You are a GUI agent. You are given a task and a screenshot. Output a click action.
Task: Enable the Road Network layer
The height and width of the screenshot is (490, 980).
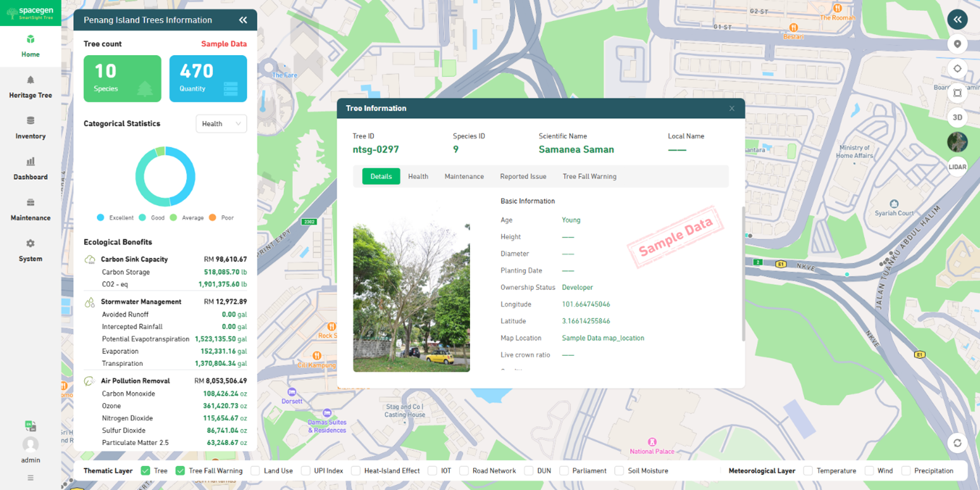tap(464, 471)
